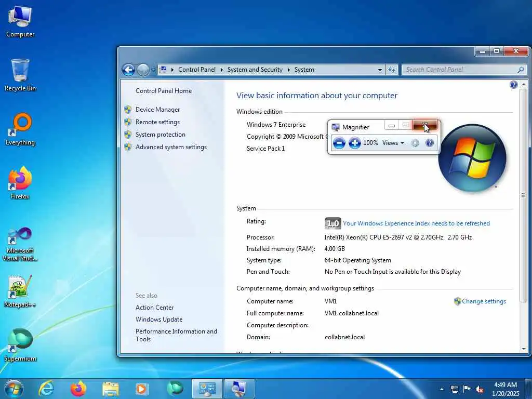This screenshot has width=532, height=399.
Task: Click the search magnifying glass icon
Action: pos(521,70)
